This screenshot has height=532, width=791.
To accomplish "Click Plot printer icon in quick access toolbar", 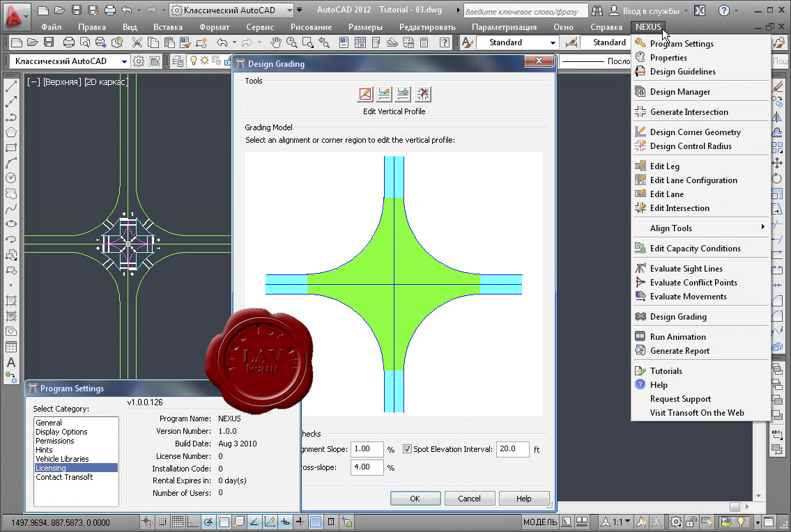I will click(x=109, y=10).
